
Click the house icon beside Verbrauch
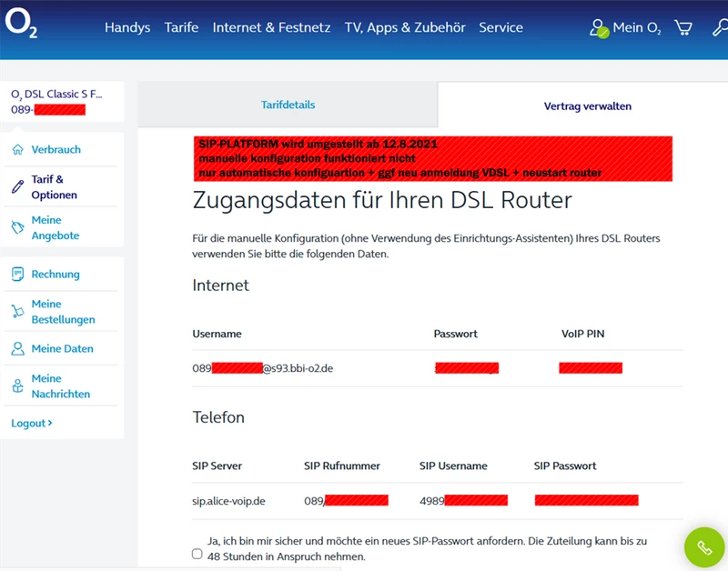(17, 149)
